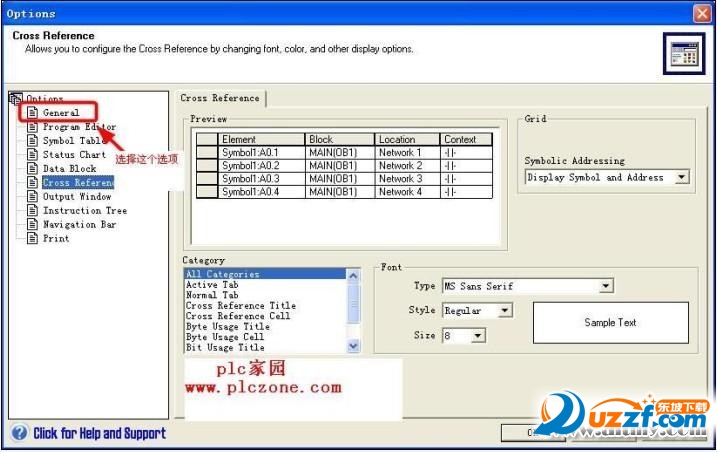Viewport: 717px width, 452px height.
Task: Select Active Tab in Category list
Action: pos(212,285)
